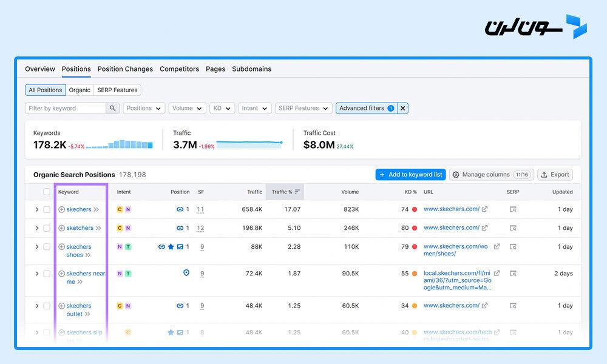
Task: Open external link for local.skechers.com URL
Action: (x=497, y=273)
